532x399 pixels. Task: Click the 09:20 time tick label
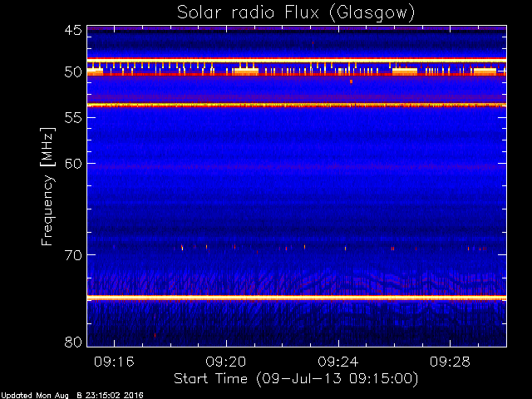coord(226,362)
